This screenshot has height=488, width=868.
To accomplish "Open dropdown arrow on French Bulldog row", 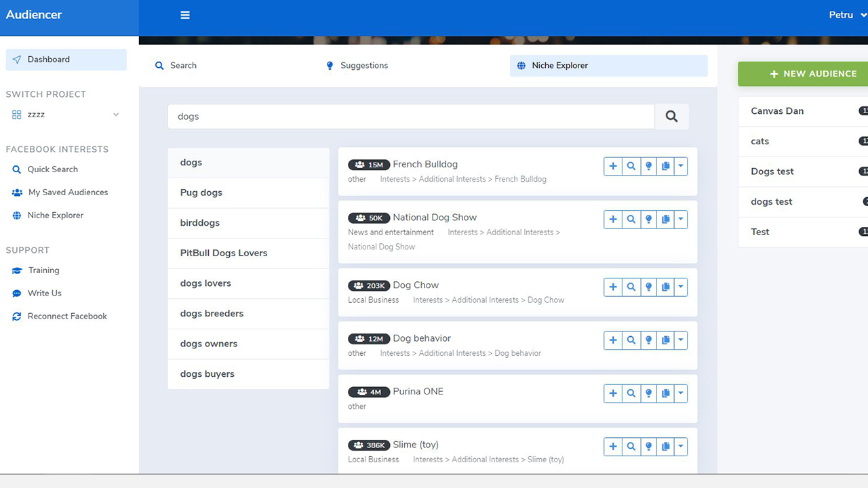I will 681,166.
